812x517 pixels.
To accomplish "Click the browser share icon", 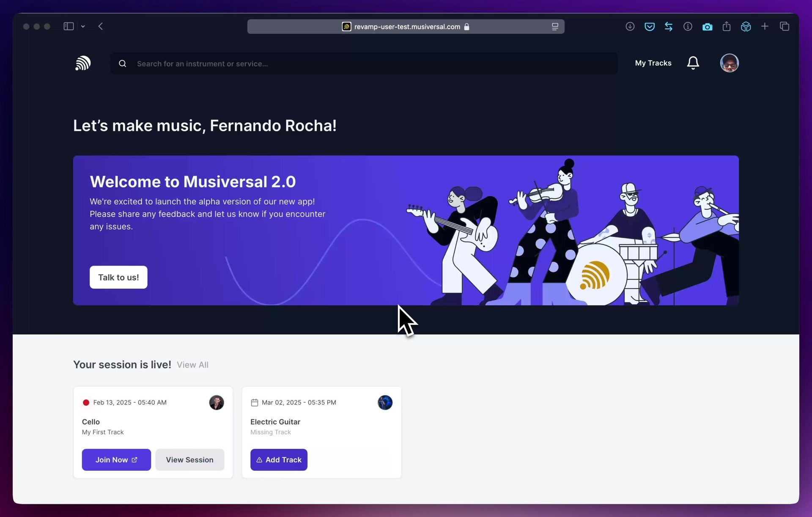I will click(x=727, y=27).
